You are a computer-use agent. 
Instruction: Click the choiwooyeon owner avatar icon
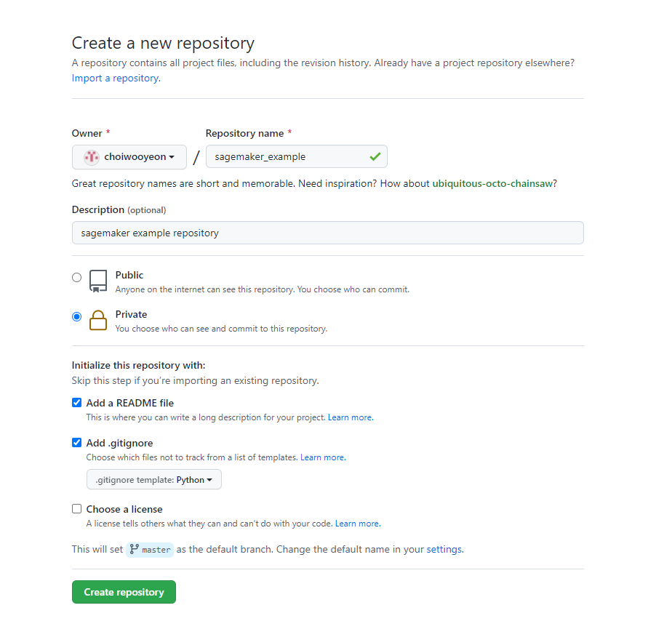tap(92, 157)
